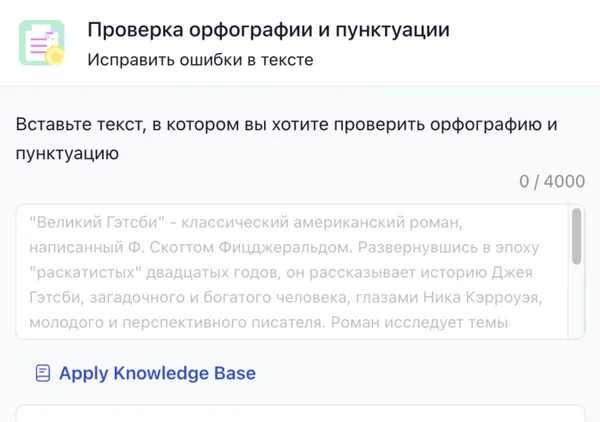This screenshot has width=600, height=422.
Task: Click the subtitle "Исправить ошибки в тексте"
Action: [x=200, y=60]
